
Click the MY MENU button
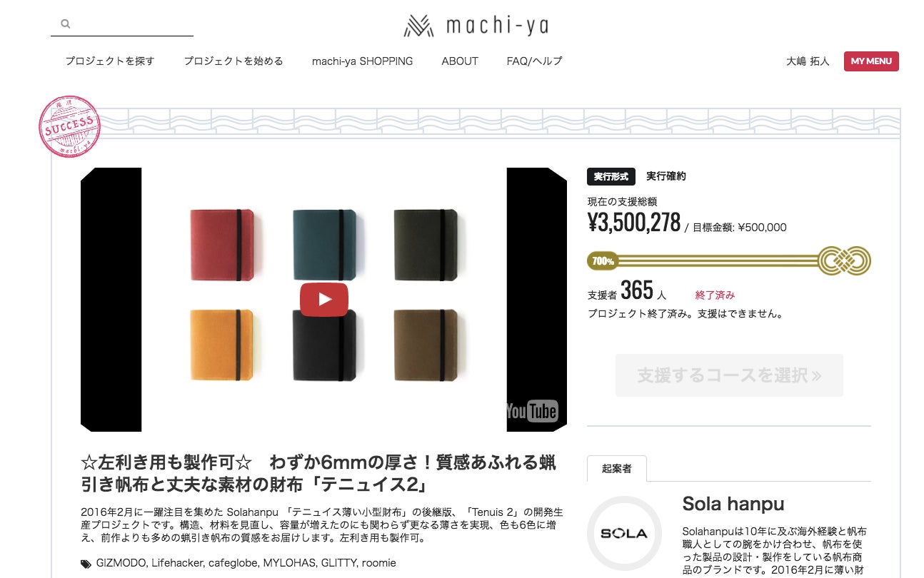[x=871, y=61]
